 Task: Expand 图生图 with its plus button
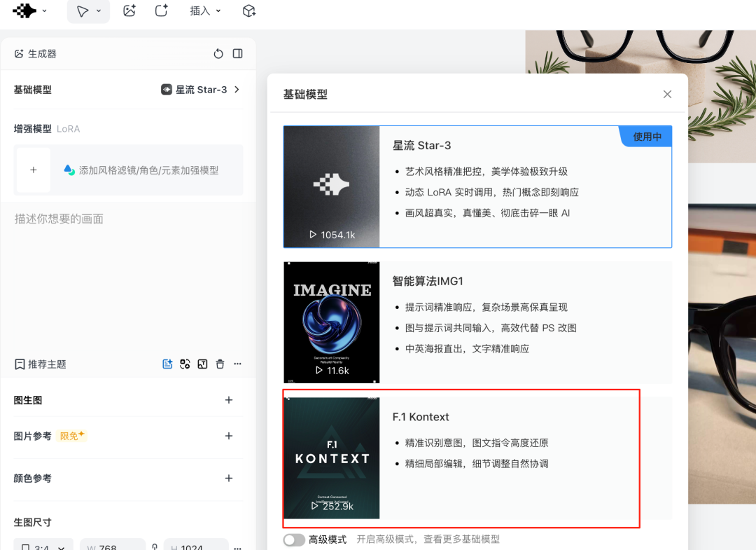(229, 400)
